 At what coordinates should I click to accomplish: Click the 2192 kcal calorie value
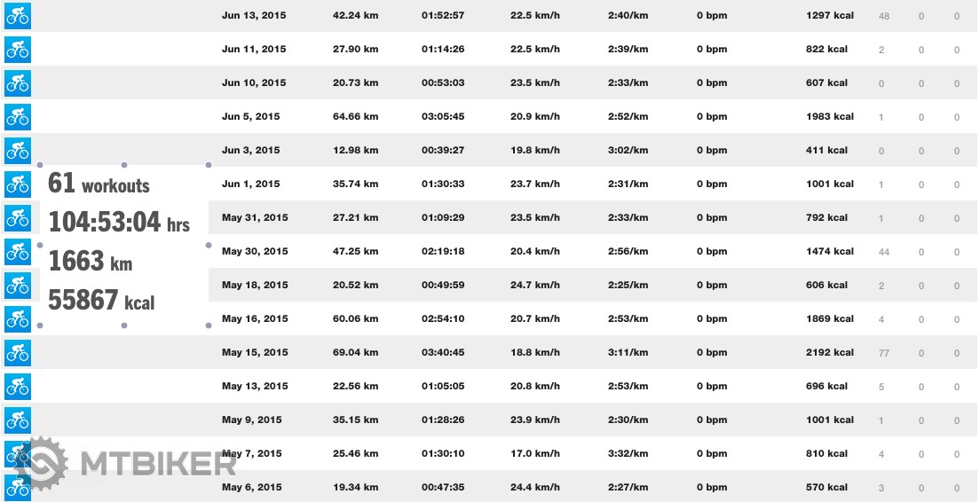[830, 353]
